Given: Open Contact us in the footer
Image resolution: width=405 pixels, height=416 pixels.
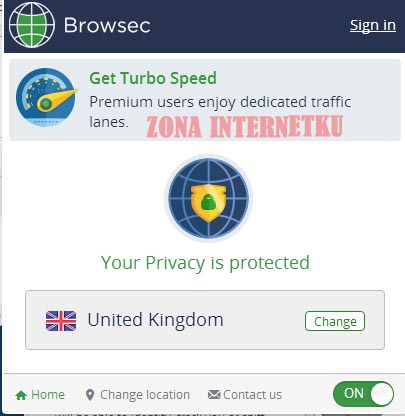Looking at the screenshot, I should [245, 395].
